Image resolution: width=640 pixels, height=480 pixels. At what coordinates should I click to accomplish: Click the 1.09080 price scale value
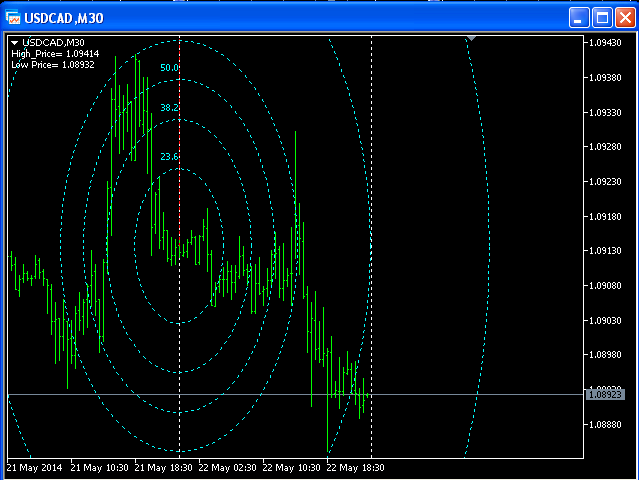pos(605,285)
